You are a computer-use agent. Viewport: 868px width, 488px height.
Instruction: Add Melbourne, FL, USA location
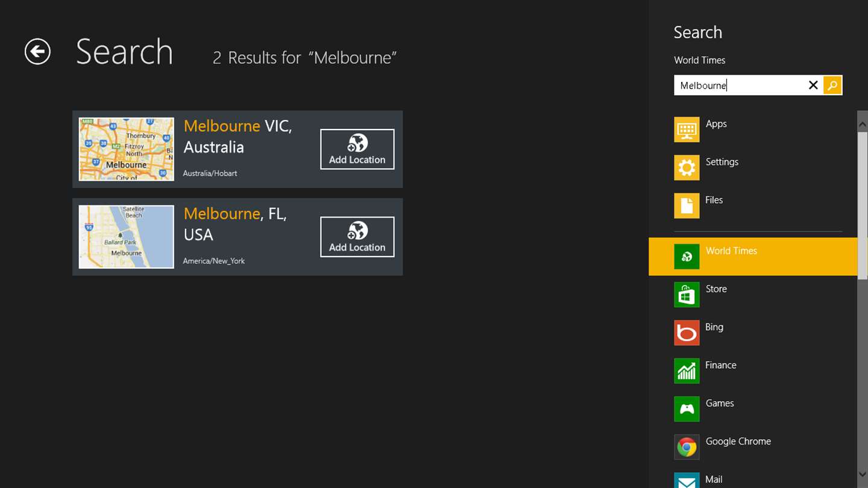coord(357,237)
